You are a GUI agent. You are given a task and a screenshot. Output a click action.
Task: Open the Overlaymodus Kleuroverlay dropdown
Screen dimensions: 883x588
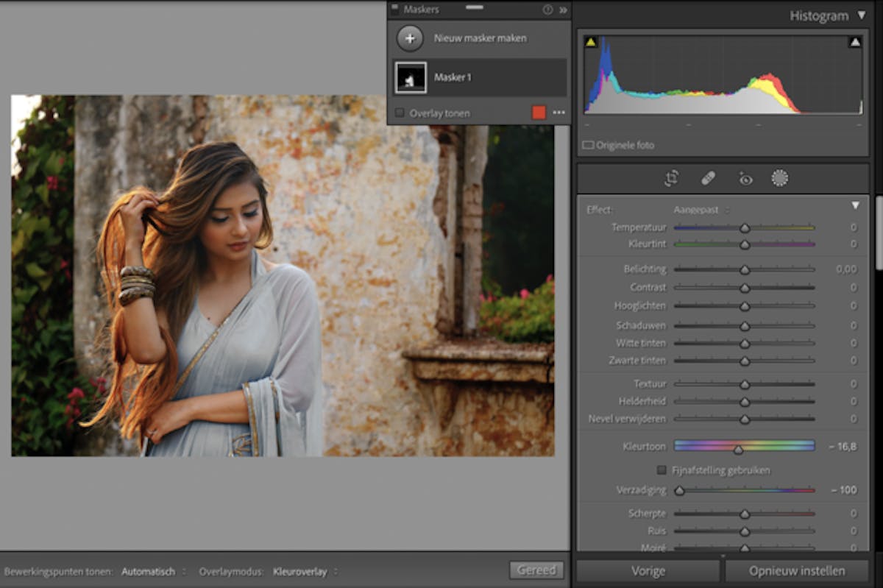(305, 571)
